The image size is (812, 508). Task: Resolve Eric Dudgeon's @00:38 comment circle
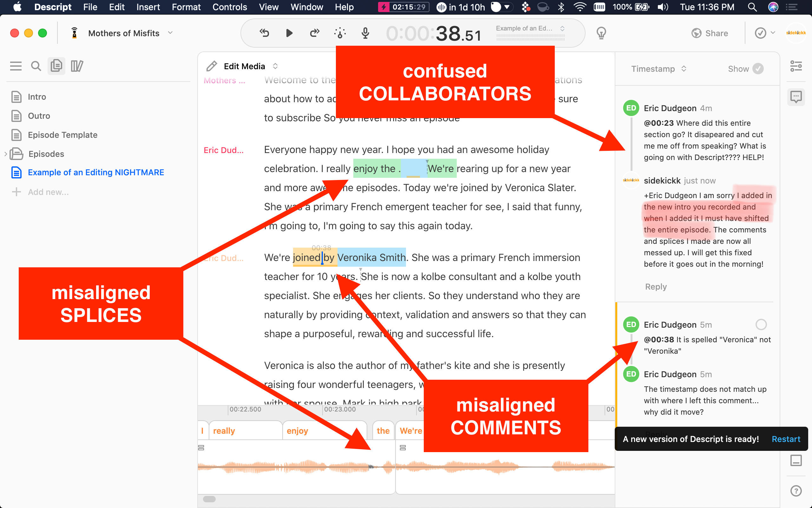[761, 324]
